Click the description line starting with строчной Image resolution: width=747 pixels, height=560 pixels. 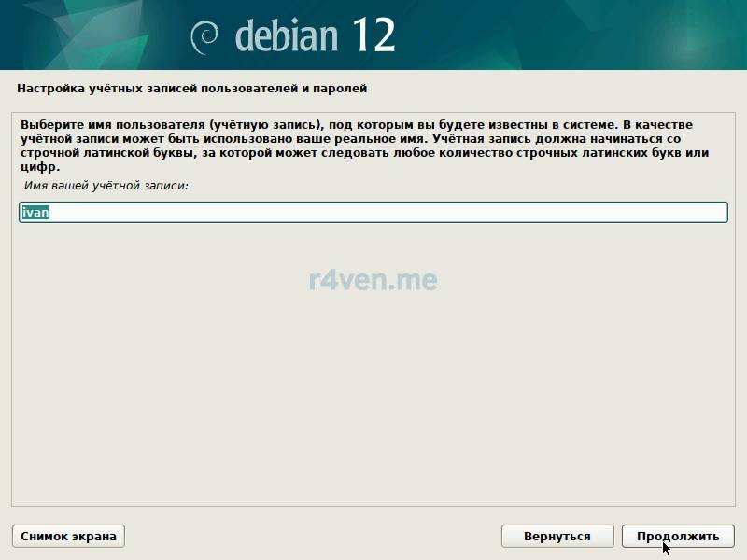coord(364,153)
